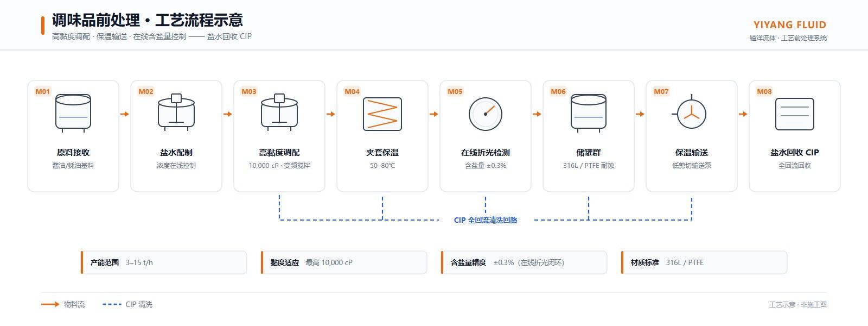Click the 材质标准 316L / PTFE spec card
Screen dimensions: 868x326
coord(704,262)
